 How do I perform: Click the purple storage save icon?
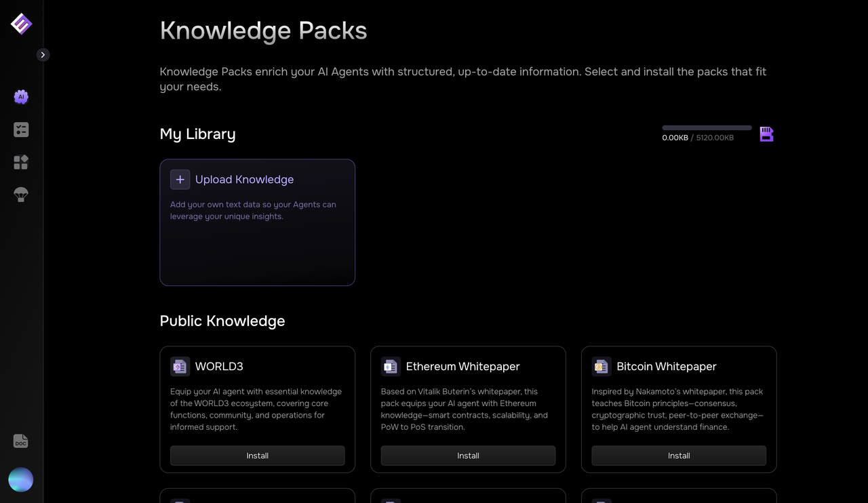(766, 134)
